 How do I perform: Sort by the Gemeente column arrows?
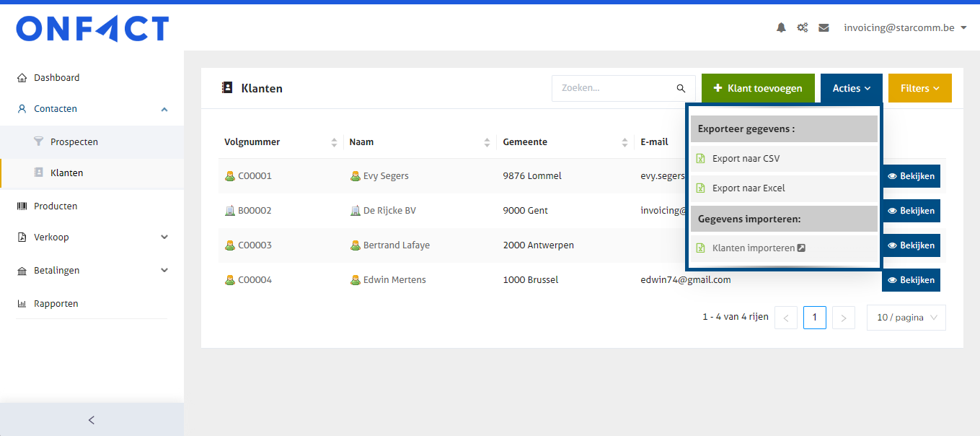625,142
